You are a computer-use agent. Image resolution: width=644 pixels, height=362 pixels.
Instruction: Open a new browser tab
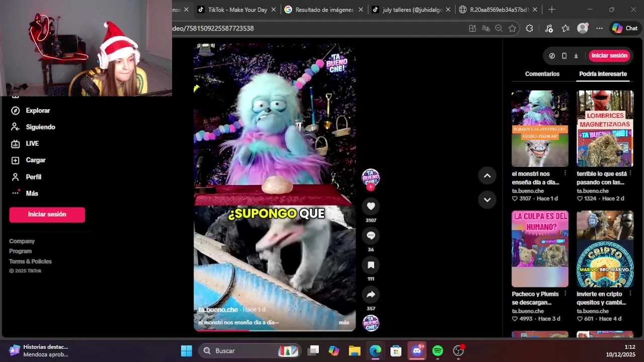(552, 10)
